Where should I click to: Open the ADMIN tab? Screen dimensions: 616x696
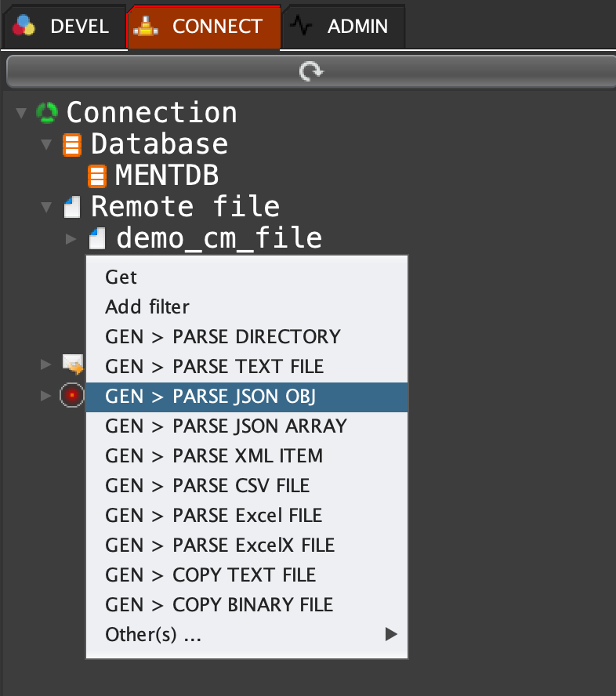click(344, 26)
